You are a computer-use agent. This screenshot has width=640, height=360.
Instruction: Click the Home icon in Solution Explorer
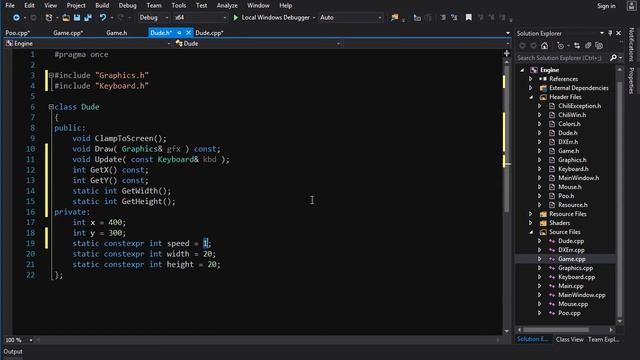[544, 46]
